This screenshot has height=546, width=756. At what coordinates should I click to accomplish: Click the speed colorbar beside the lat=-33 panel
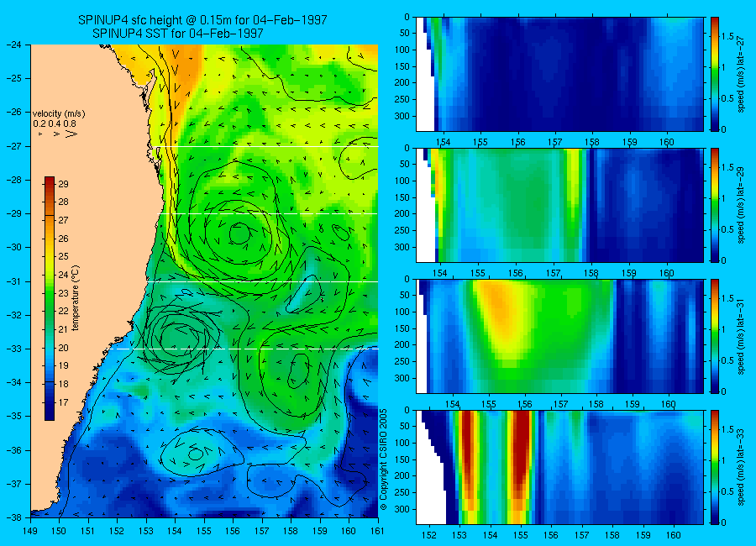click(715, 467)
